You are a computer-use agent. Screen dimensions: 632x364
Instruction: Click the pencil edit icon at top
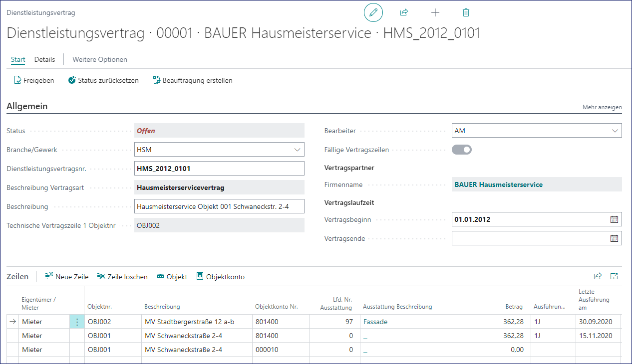pyautogui.click(x=373, y=12)
